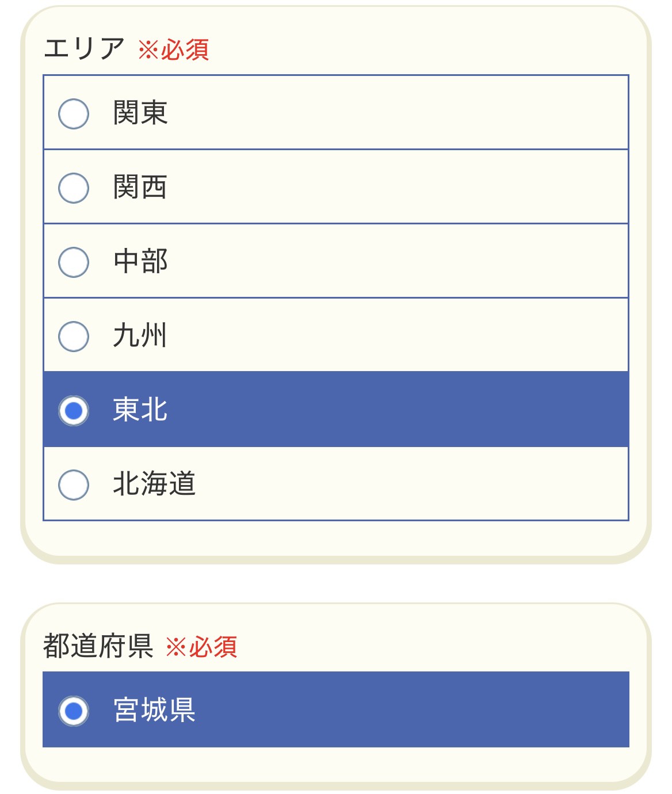Click the selected 東北 radio button
The width and height of the screenshot is (672, 794).
click(x=74, y=410)
